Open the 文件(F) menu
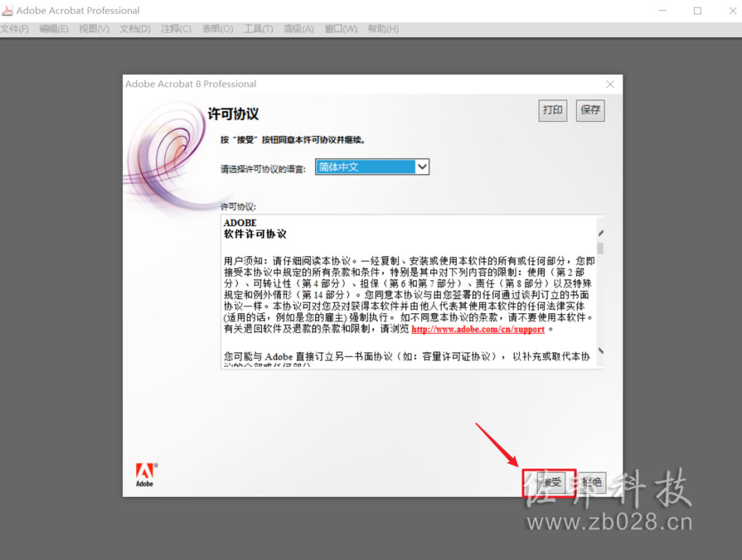This screenshot has height=560, width=742. click(x=14, y=30)
